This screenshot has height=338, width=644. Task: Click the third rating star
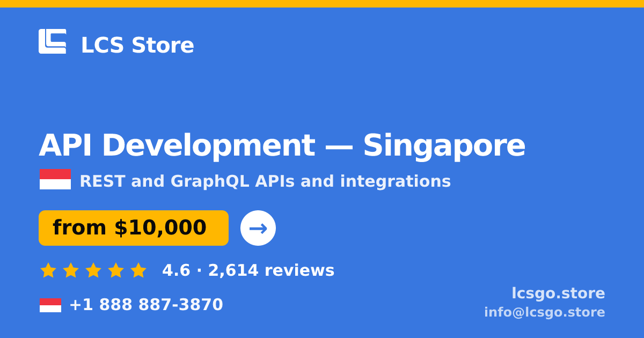pos(93,270)
